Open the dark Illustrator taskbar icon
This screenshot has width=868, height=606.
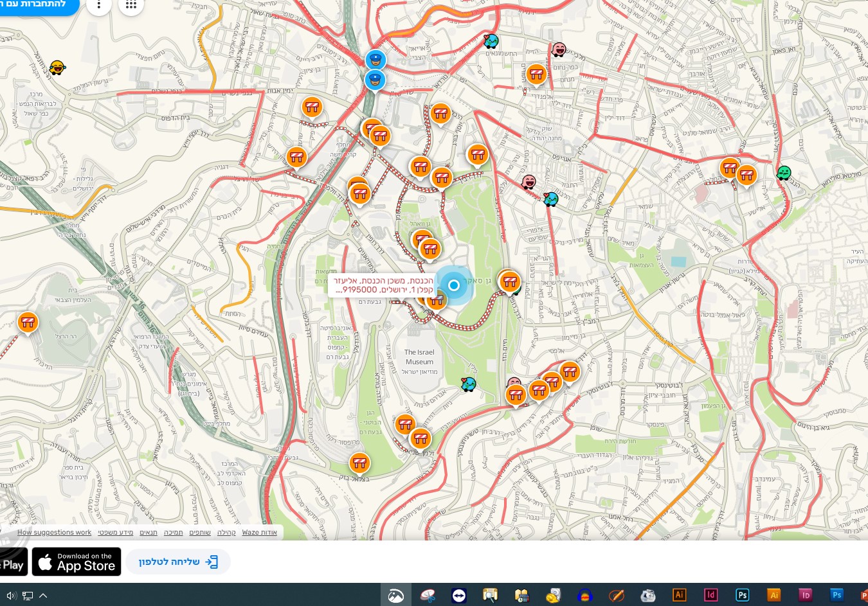point(679,595)
